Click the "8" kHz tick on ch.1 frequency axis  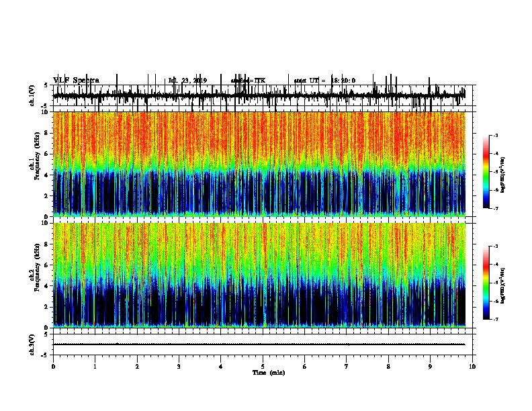coord(46,133)
